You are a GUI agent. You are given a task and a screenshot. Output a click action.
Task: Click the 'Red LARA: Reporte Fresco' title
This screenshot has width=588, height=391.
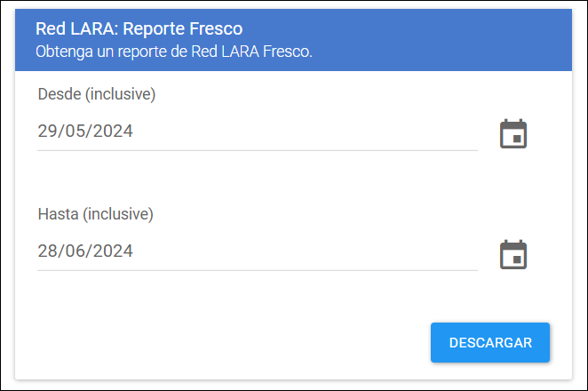pyautogui.click(x=139, y=28)
